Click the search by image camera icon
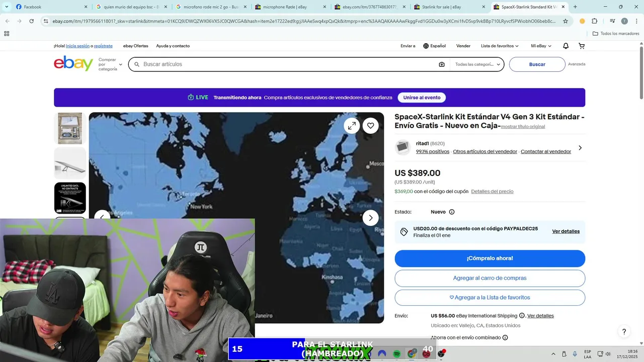644x362 pixels. pyautogui.click(x=442, y=64)
